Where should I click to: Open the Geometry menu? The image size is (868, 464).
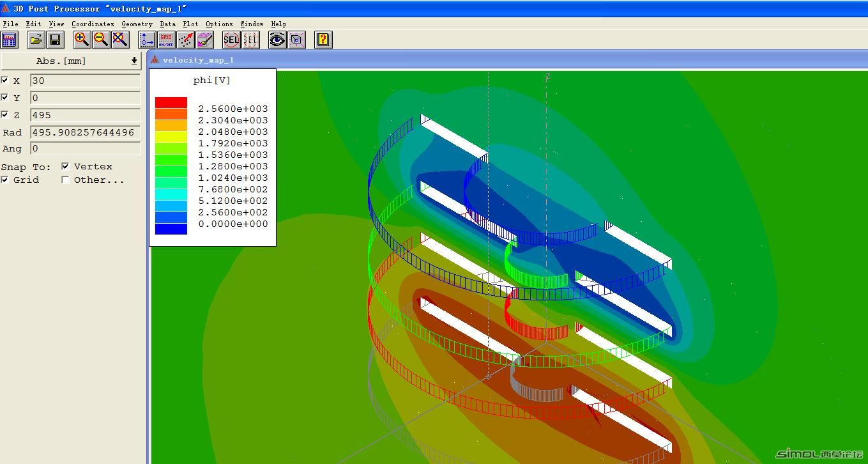pyautogui.click(x=137, y=24)
